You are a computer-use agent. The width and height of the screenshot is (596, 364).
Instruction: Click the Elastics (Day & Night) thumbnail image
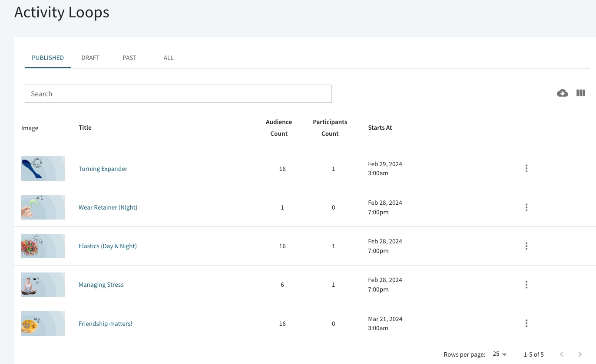click(x=43, y=246)
